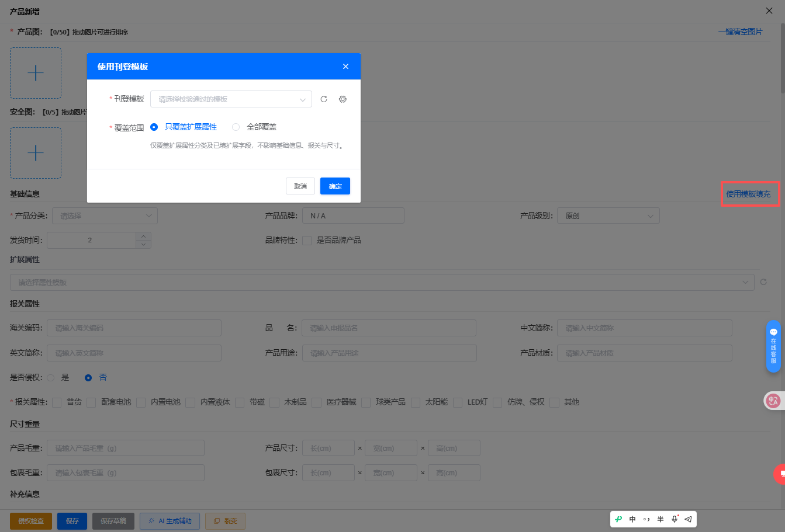The image size is (785, 532).
Task: Check the 内置电池 checkbox
Action: pos(141,402)
